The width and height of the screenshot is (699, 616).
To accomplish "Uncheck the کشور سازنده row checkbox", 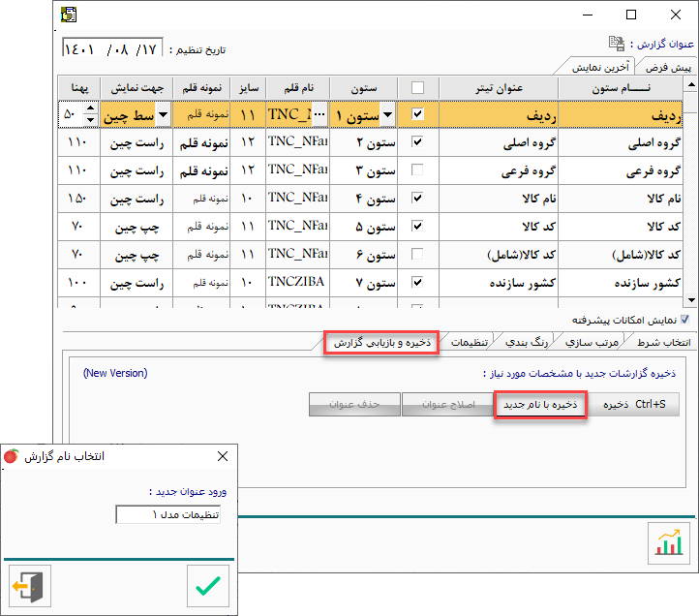I will pos(417,282).
